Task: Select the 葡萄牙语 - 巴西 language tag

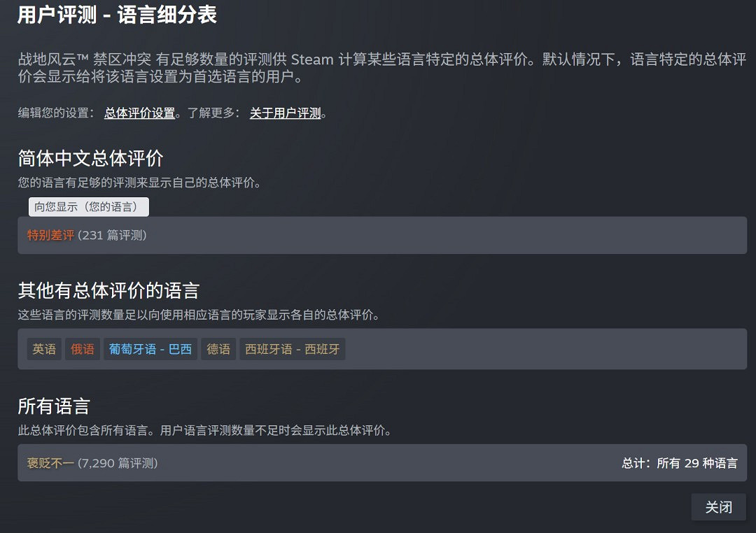Action: pyautogui.click(x=150, y=349)
